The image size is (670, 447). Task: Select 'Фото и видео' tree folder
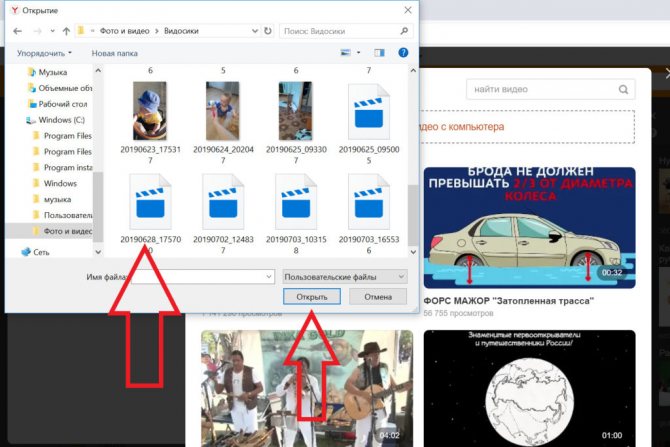point(62,231)
